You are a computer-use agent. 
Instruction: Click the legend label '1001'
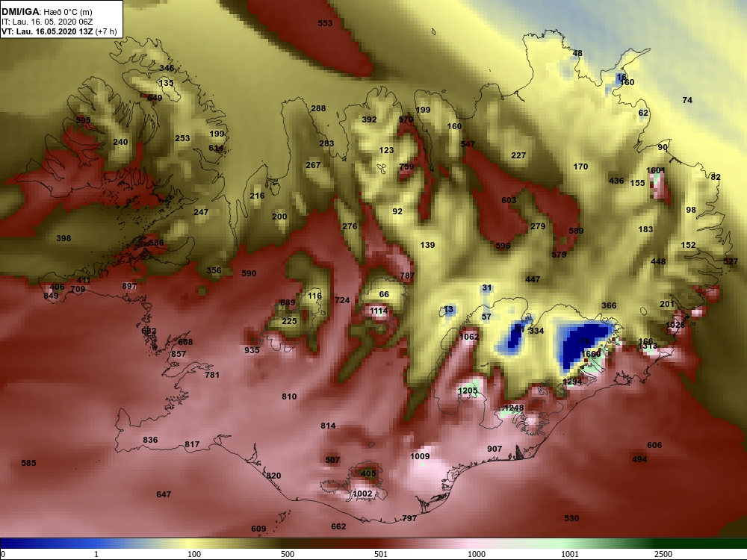pyautogui.click(x=570, y=554)
